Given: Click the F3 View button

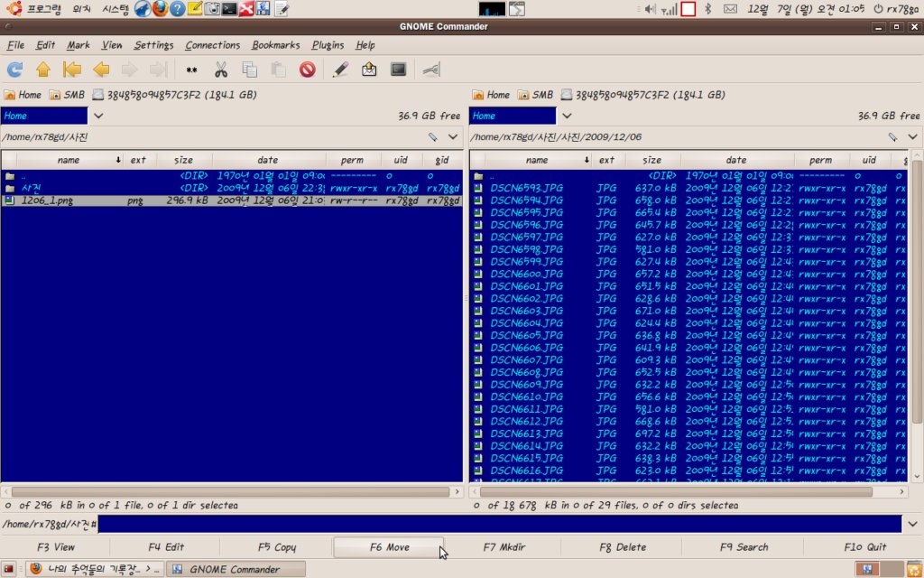Looking at the screenshot, I should [x=55, y=547].
